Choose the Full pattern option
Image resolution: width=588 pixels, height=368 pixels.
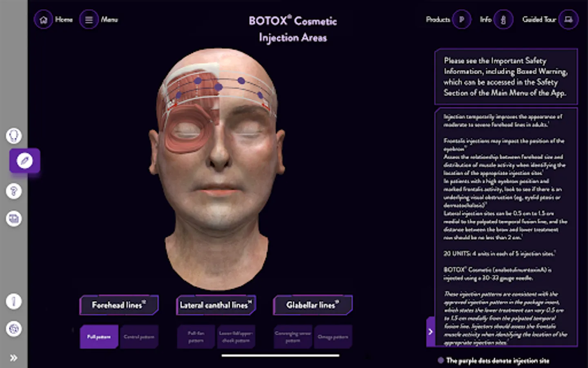point(99,337)
